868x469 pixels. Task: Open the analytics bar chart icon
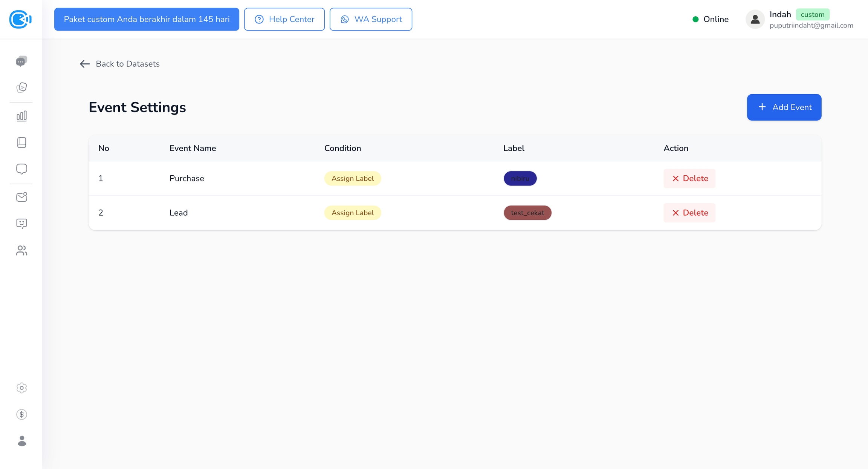tap(21, 116)
